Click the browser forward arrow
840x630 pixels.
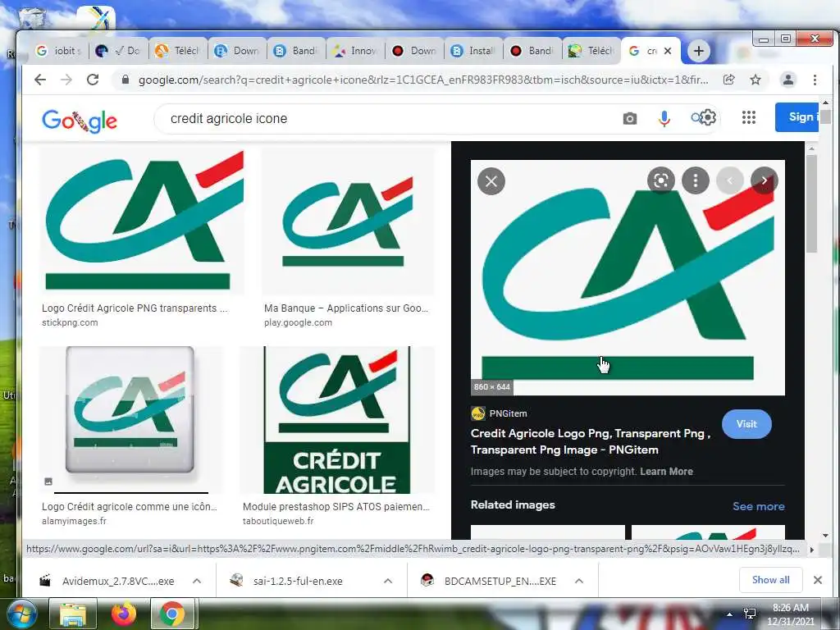click(x=66, y=80)
